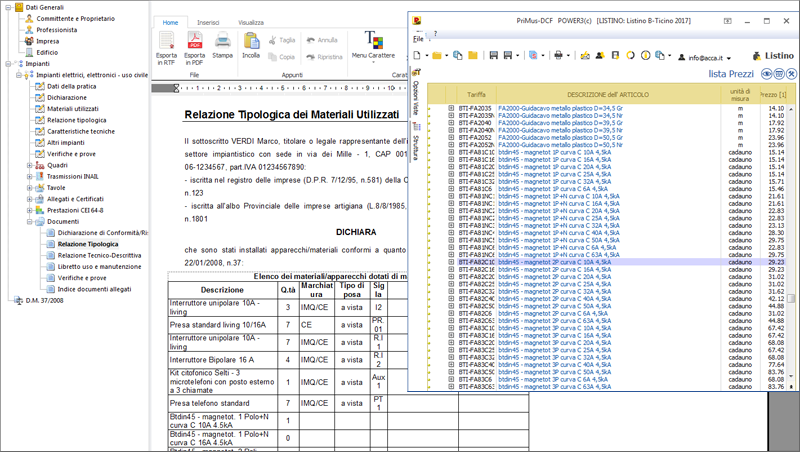Open the ? help menu in PriMus-DCF

(435, 34)
